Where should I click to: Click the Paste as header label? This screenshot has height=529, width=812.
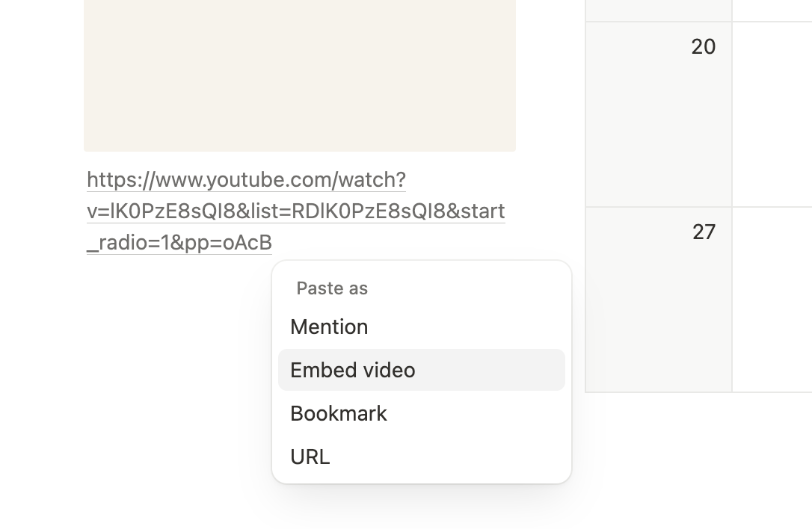332,288
